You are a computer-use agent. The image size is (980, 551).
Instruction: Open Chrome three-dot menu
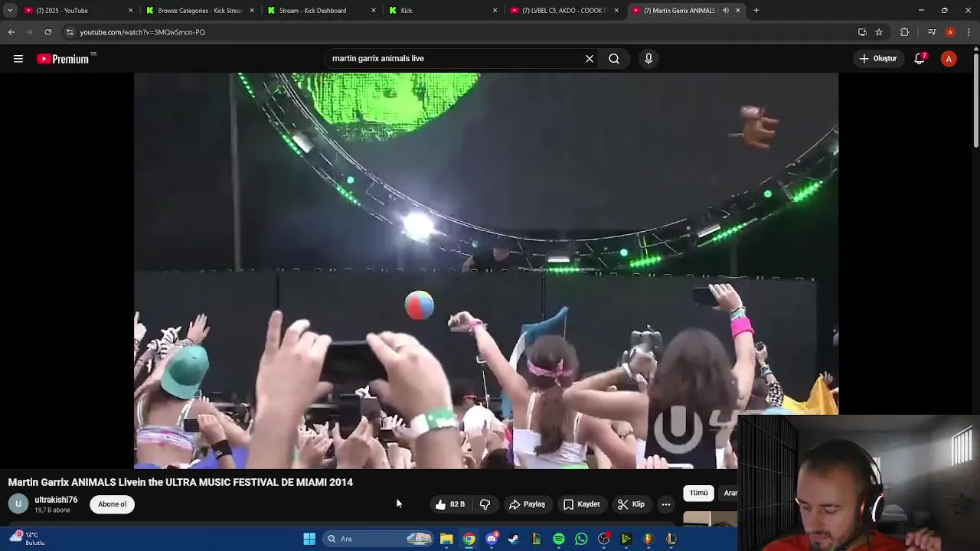[x=969, y=32]
